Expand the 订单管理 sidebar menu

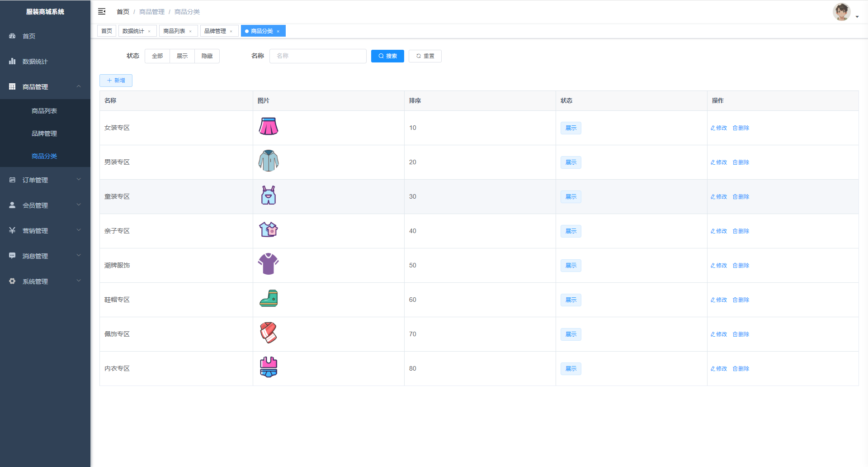coord(45,180)
